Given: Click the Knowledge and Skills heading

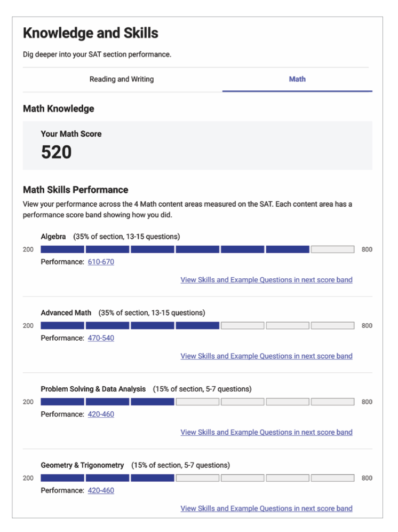Looking at the screenshot, I should tap(91, 34).
